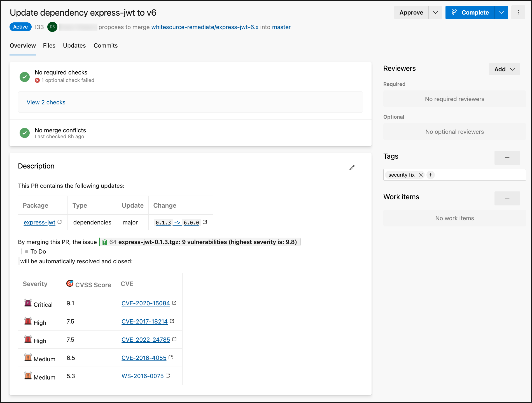
Task: Open the Updates tab
Action: pyautogui.click(x=74, y=46)
